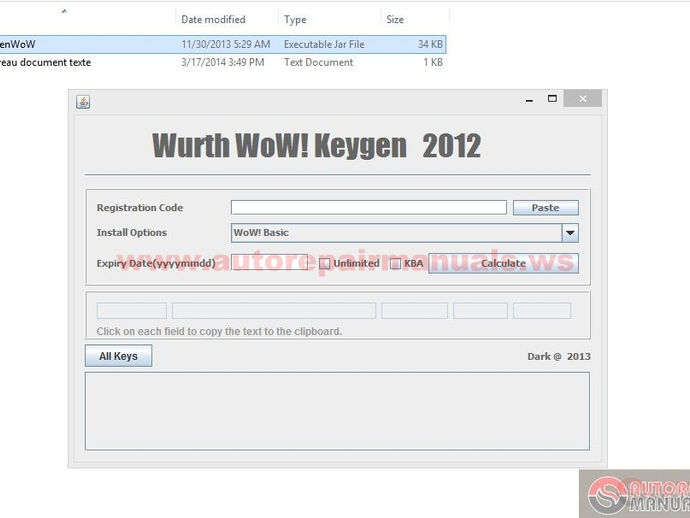This screenshot has width=690, height=518.
Task: Select the WoW! Basic combo box
Action: [404, 233]
